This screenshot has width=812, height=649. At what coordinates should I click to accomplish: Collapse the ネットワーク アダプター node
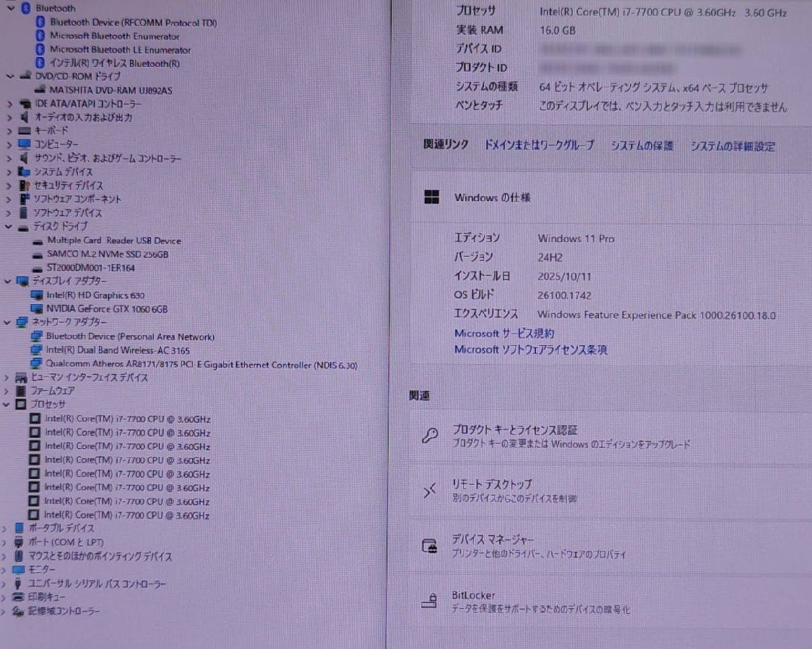(x=7, y=322)
